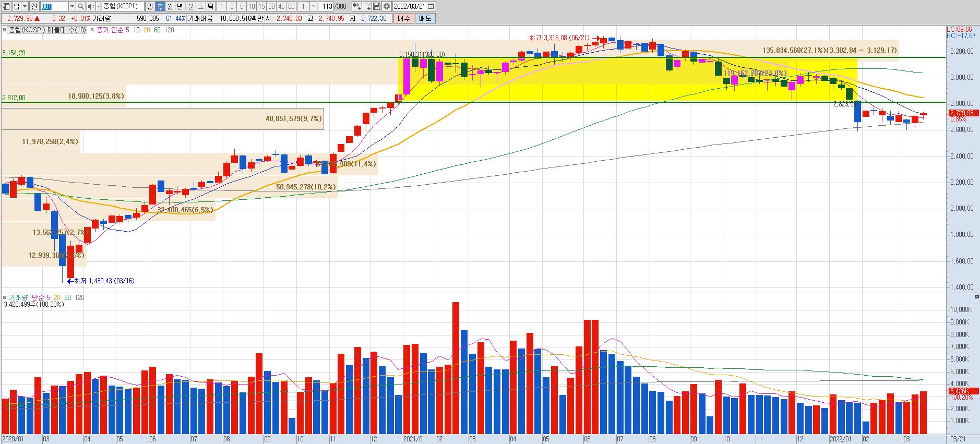
Task: Click the 업 category button
Action: 17,6
